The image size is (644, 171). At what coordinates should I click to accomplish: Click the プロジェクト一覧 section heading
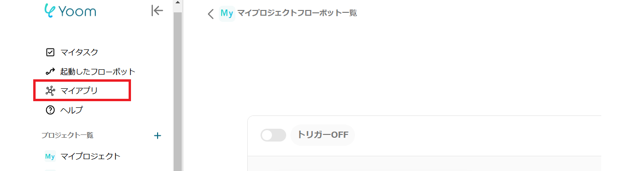(67, 135)
